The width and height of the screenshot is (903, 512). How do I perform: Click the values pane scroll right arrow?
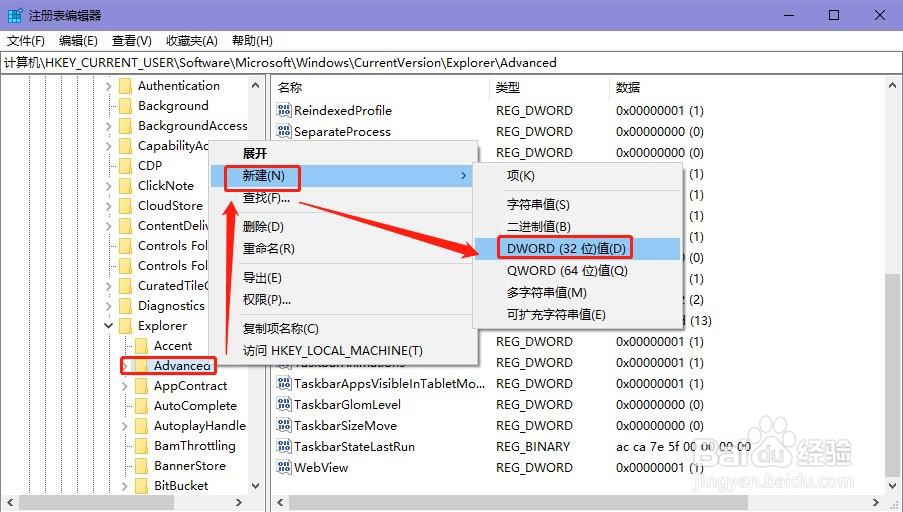click(x=875, y=502)
